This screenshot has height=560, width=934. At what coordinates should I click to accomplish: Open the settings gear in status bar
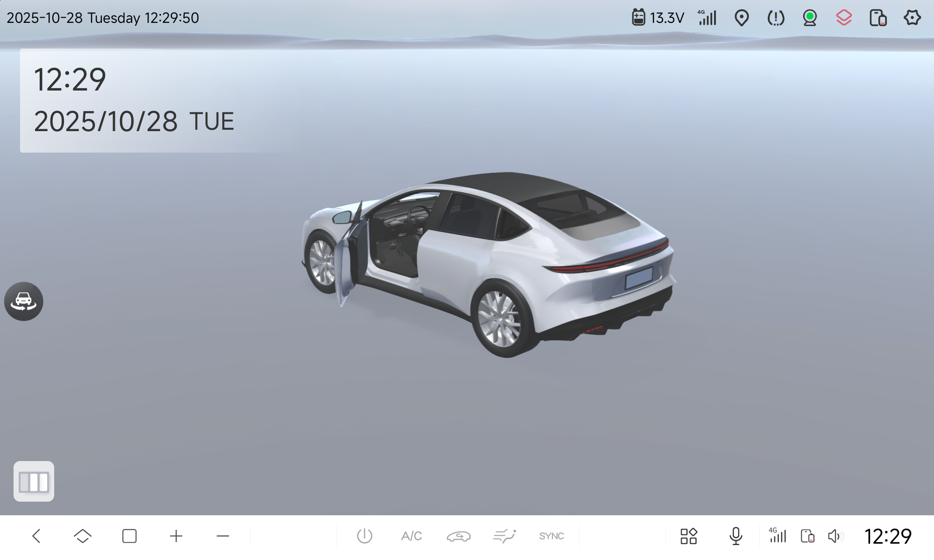point(912,18)
